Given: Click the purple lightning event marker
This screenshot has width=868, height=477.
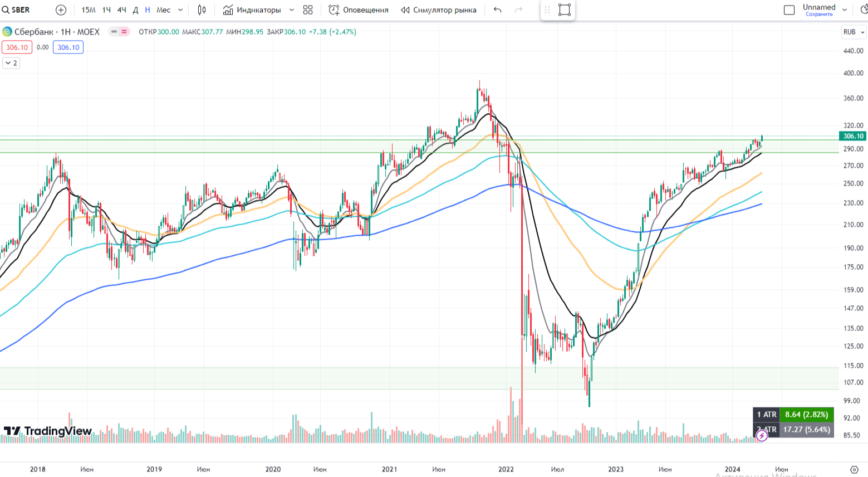Looking at the screenshot, I should click(x=762, y=436).
